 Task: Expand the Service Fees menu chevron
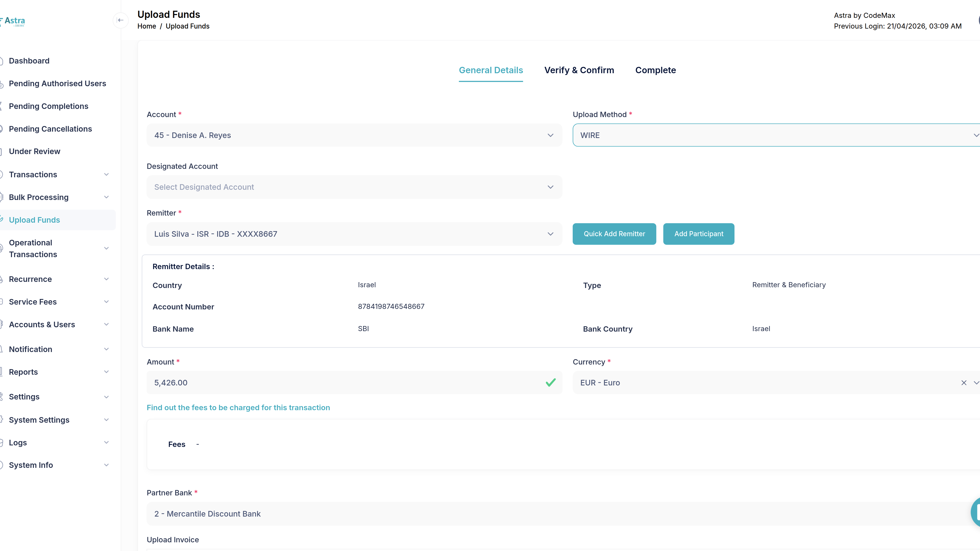106,302
